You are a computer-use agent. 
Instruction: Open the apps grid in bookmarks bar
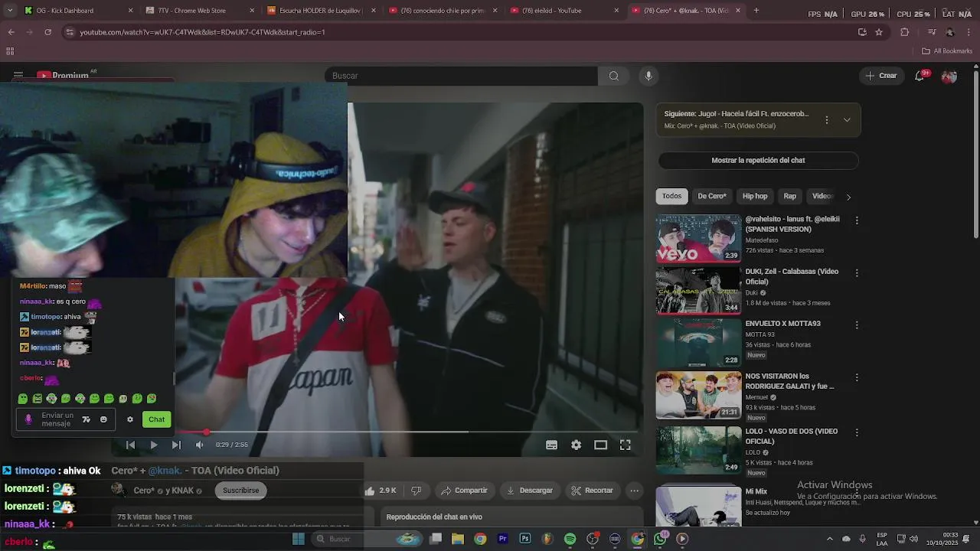click(x=10, y=51)
